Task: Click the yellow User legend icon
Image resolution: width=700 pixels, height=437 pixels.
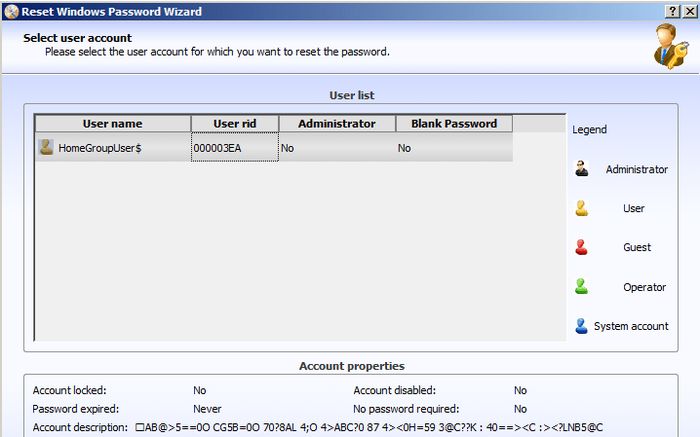Action: tap(582, 208)
